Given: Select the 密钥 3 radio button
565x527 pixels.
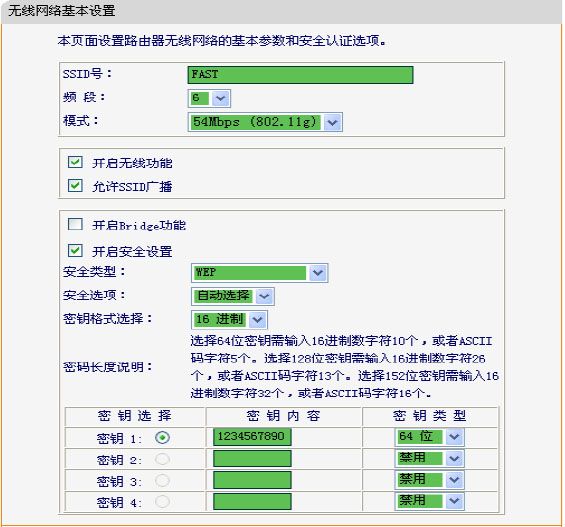Looking at the screenshot, I should point(163,480).
